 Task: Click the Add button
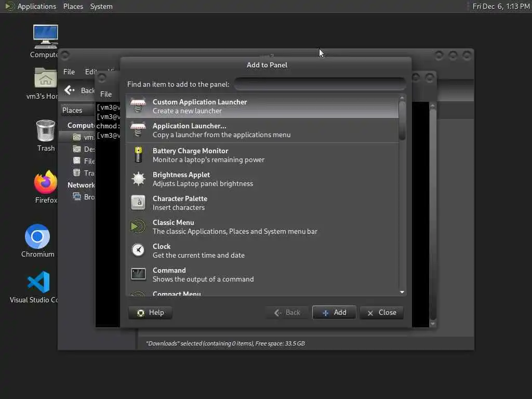point(334,312)
